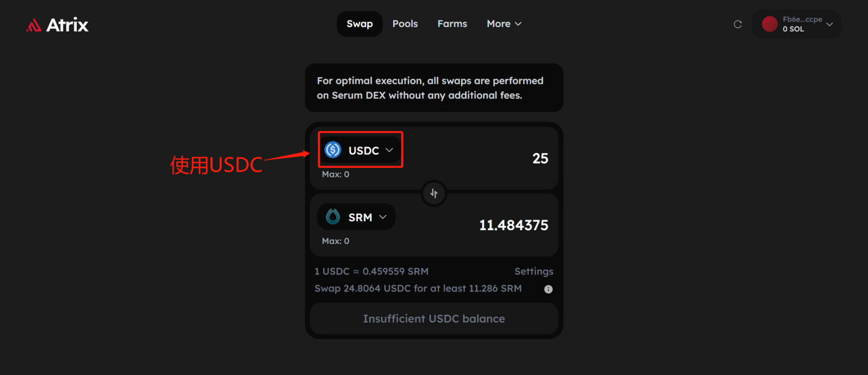Click the Insufficient USDC balance button
Screen dimensions: 868x375
434,319
